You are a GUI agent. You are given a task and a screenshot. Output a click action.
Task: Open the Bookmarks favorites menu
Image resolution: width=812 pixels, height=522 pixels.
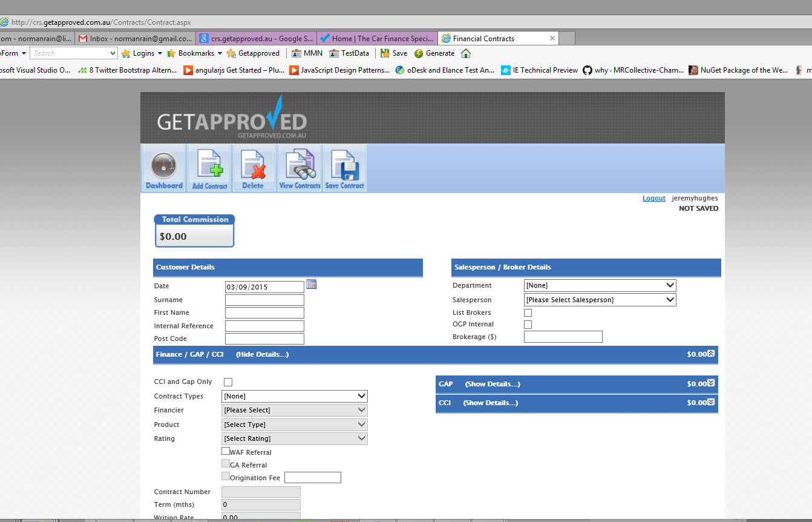tap(195, 53)
